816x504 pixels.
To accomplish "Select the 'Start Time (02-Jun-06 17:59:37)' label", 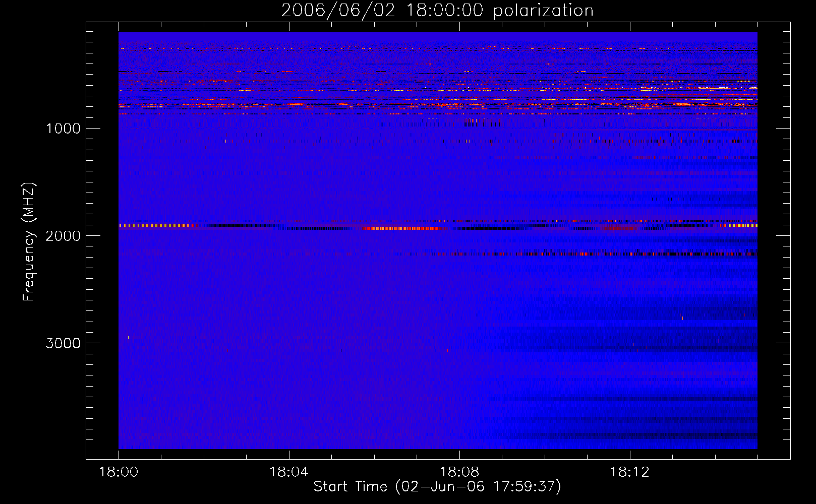I will pyautogui.click(x=437, y=487).
